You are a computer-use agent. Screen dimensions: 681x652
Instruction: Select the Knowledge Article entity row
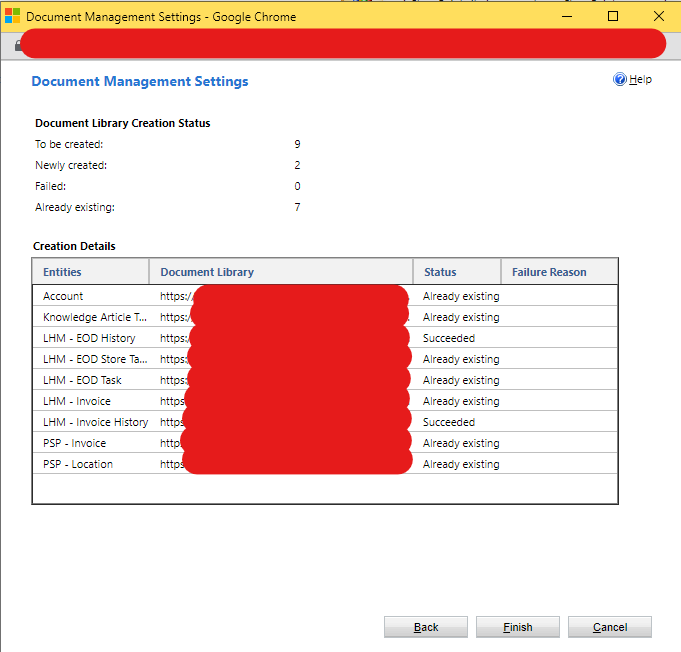click(95, 317)
